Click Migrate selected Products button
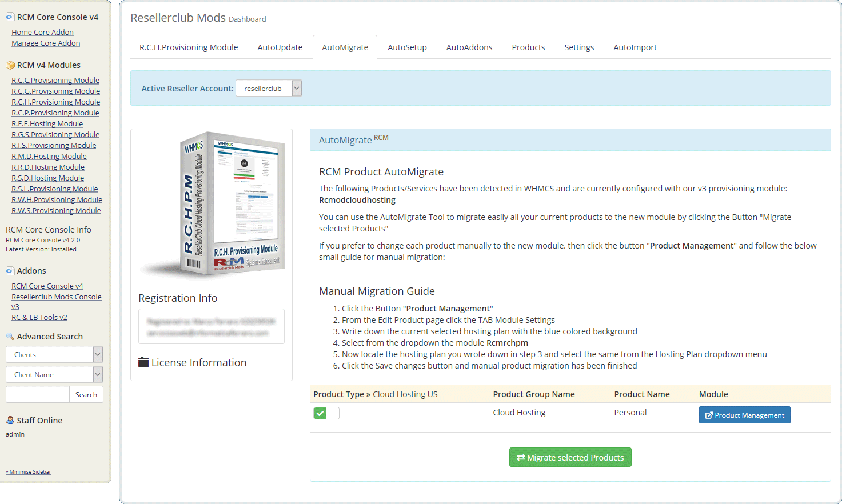 click(x=570, y=457)
